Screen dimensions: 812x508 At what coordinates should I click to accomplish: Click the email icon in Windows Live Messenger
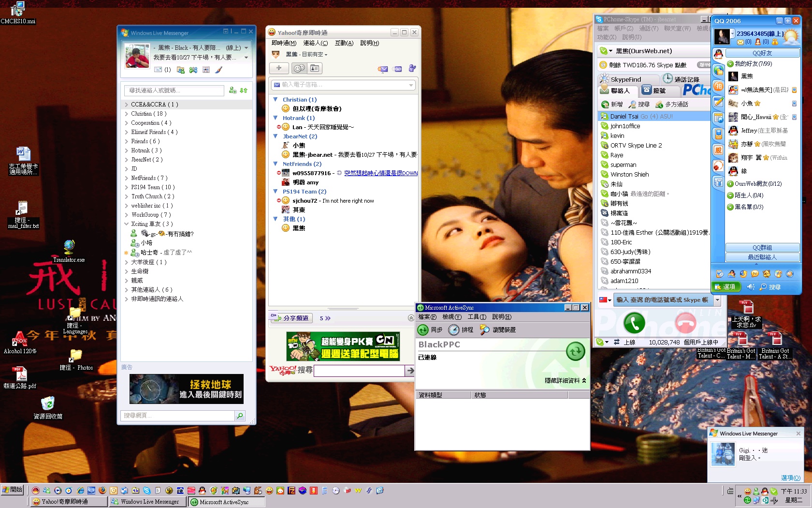(158, 70)
